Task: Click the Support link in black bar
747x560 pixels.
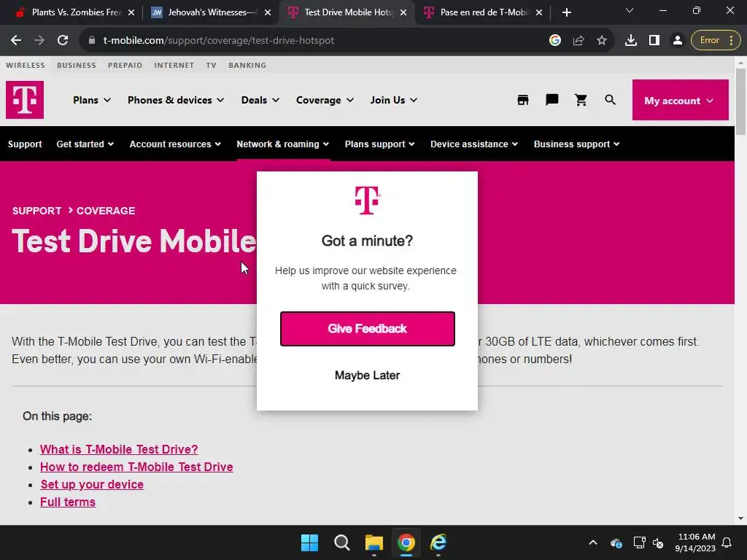Action: tap(25, 144)
